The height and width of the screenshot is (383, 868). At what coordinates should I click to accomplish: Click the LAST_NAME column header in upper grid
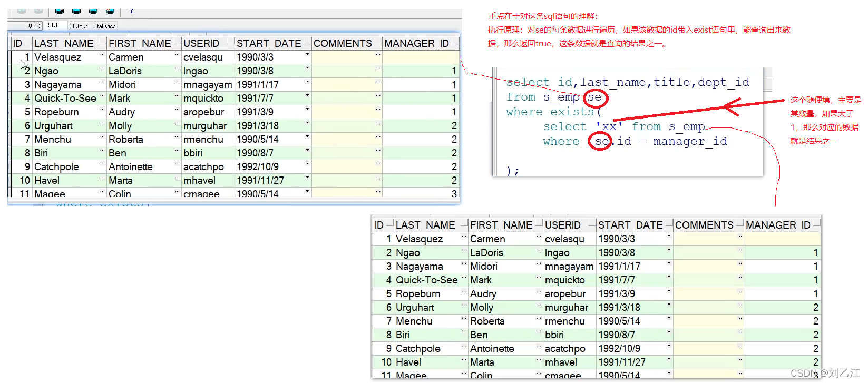69,43
